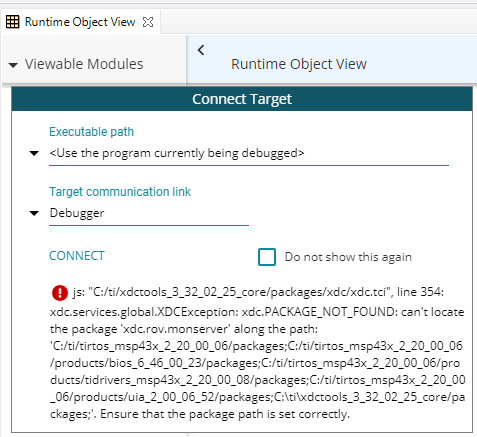This screenshot has height=437, width=477.
Task: Select the Runtime Object View tab label
Action: coord(80,22)
